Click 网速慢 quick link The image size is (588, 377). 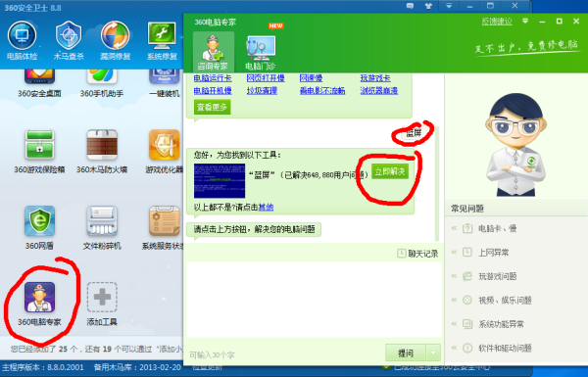click(x=311, y=78)
